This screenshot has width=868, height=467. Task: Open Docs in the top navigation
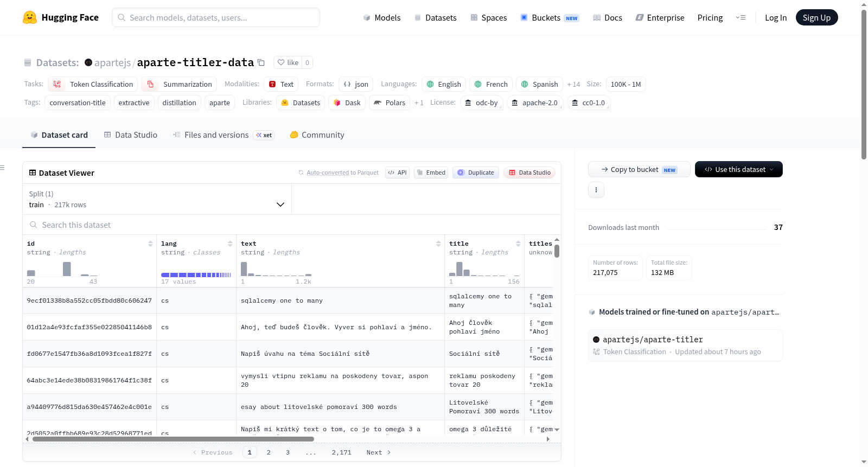(608, 17)
